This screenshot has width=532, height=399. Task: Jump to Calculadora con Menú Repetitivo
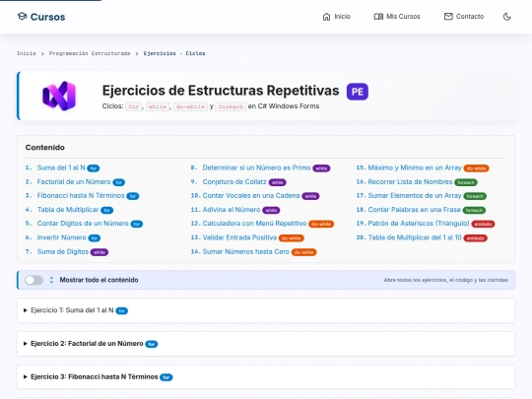(254, 224)
